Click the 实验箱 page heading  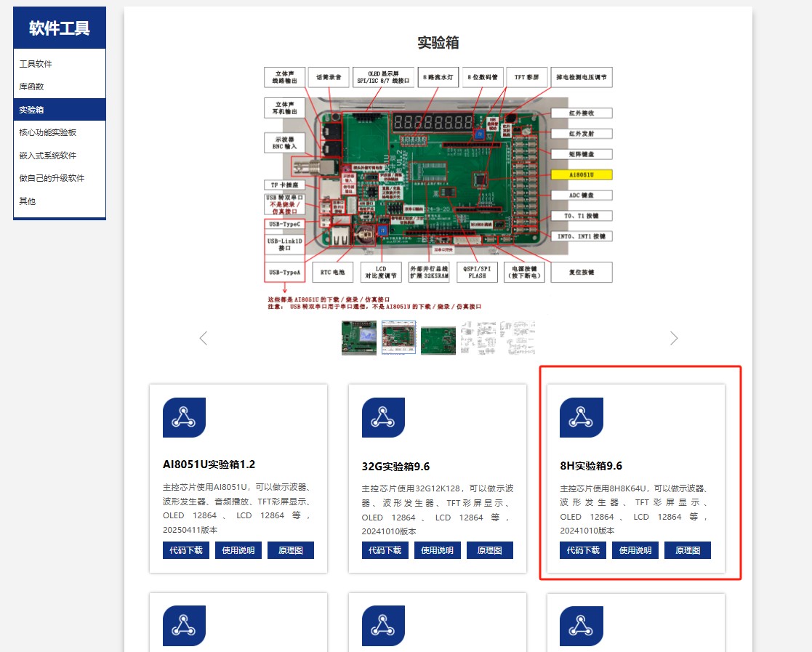[438, 42]
